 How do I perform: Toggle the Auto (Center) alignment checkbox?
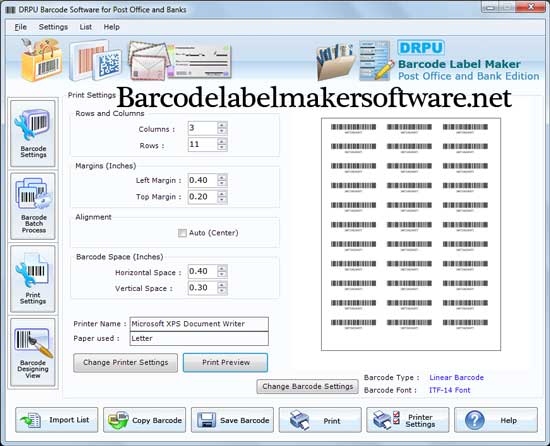click(x=182, y=233)
